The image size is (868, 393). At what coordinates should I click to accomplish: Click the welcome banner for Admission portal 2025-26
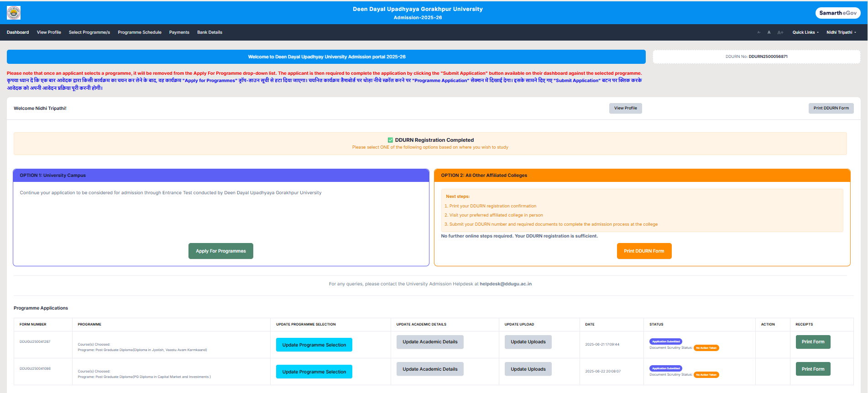326,57
